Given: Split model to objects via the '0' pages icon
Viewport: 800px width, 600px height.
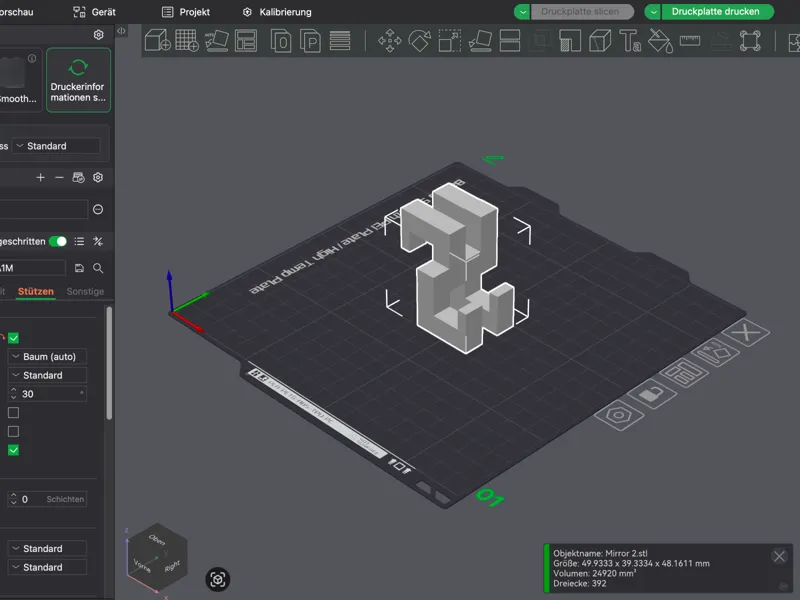Looking at the screenshot, I should tap(281, 41).
